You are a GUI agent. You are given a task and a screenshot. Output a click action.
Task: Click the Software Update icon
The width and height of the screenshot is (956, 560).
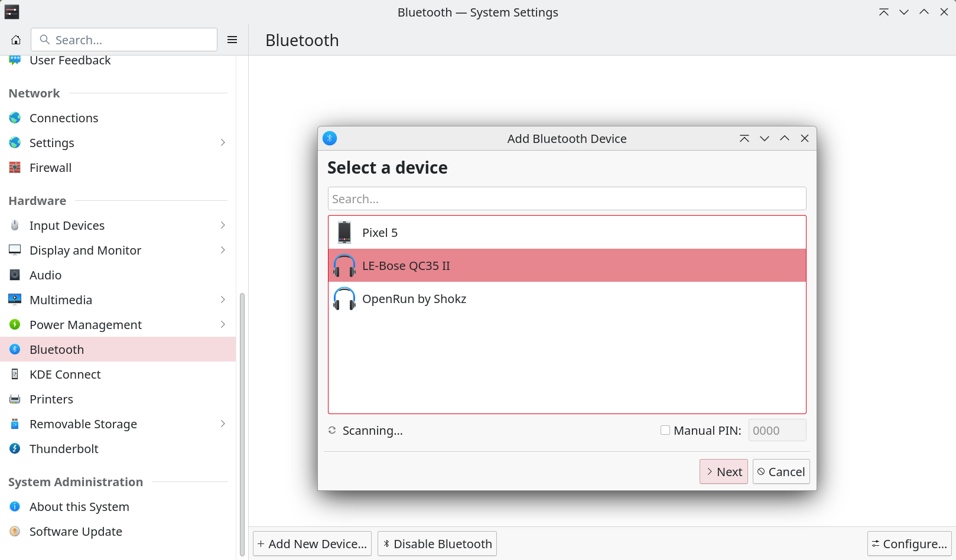pyautogui.click(x=15, y=531)
